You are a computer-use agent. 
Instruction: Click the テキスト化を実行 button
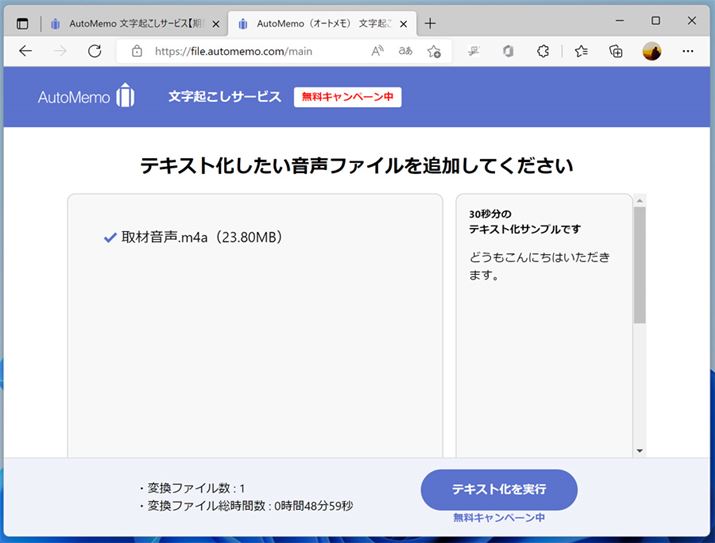coord(499,489)
